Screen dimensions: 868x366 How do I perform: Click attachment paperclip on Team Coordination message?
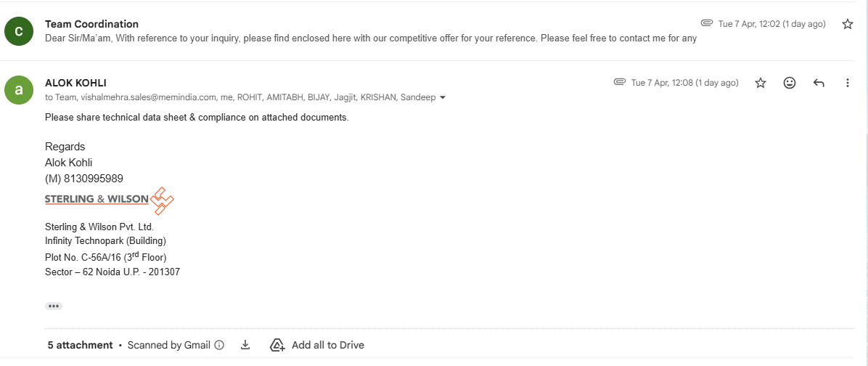click(706, 23)
